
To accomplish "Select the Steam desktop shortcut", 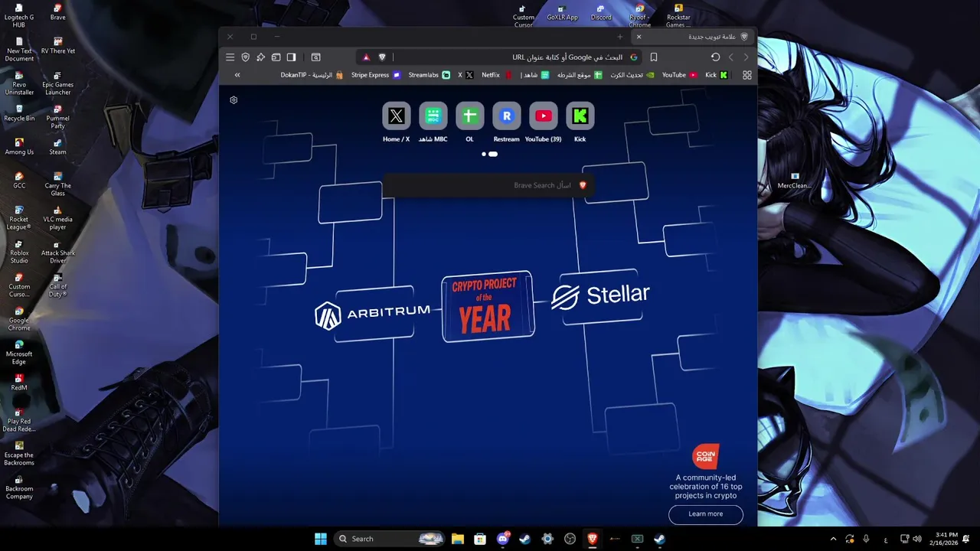I will click(x=58, y=146).
